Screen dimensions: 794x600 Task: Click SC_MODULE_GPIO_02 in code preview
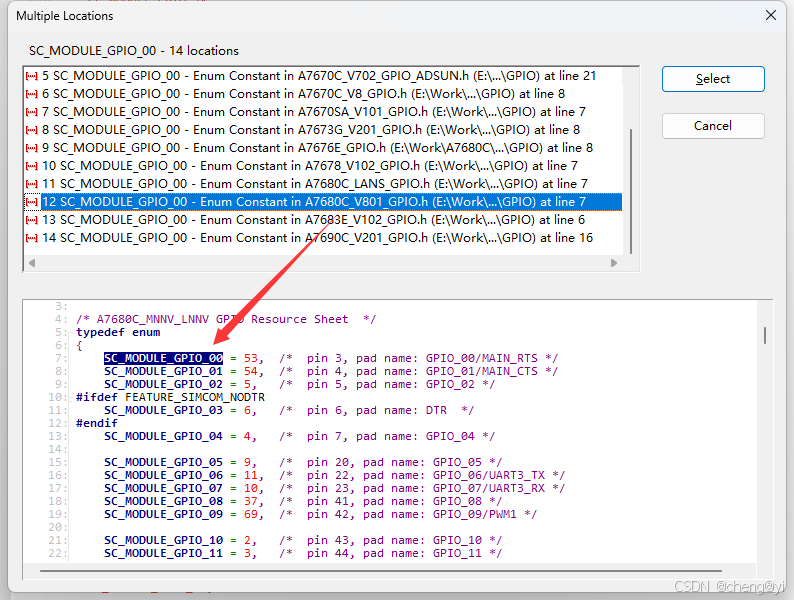click(164, 385)
